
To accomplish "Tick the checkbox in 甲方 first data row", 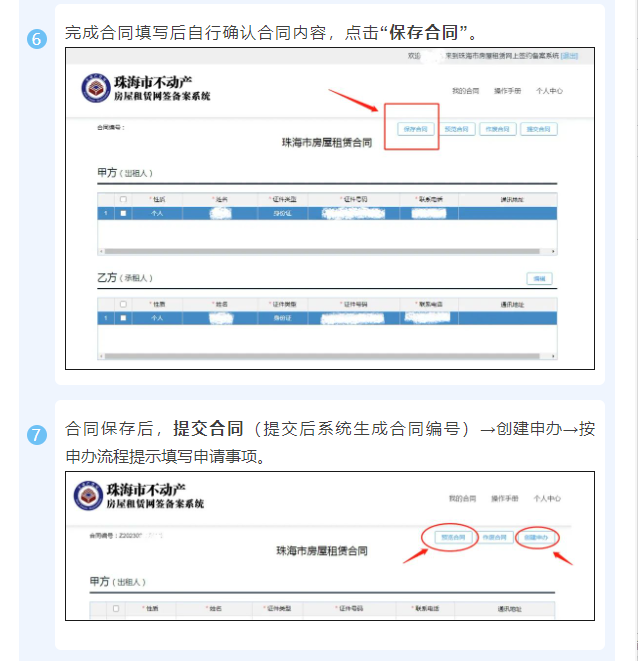I will [x=123, y=213].
